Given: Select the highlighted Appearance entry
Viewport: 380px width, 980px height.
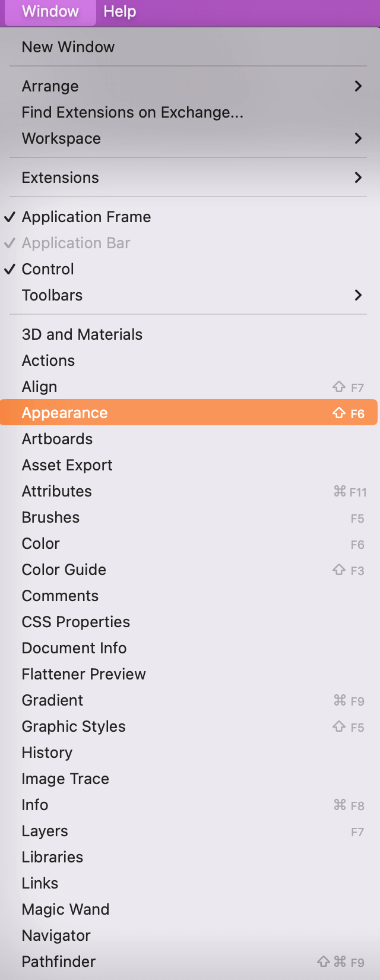Looking at the screenshot, I should (64, 413).
